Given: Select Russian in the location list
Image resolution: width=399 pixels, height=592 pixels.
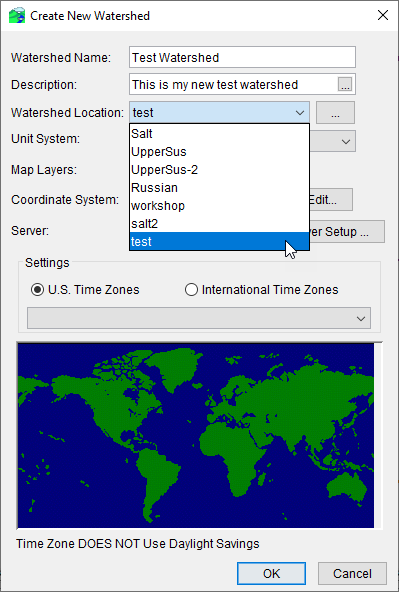Looking at the screenshot, I should click(x=219, y=188).
